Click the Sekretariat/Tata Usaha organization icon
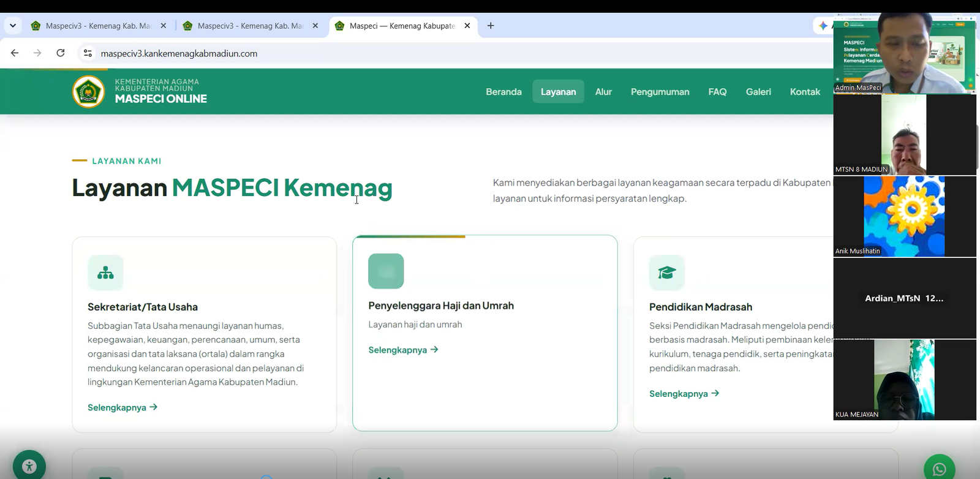 [x=105, y=273]
